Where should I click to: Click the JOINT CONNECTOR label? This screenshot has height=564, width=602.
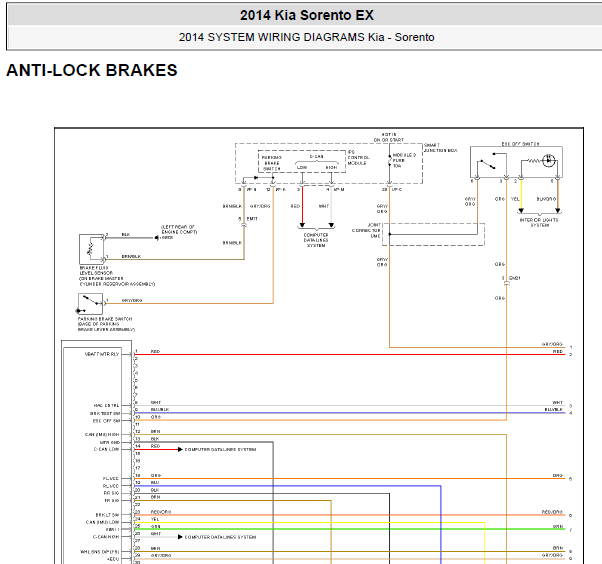(366, 230)
